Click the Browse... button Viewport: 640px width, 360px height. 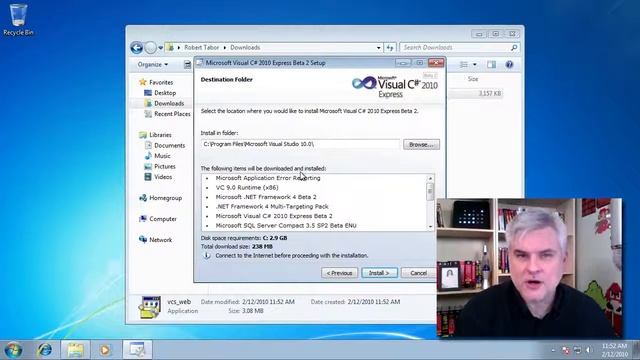coord(421,144)
